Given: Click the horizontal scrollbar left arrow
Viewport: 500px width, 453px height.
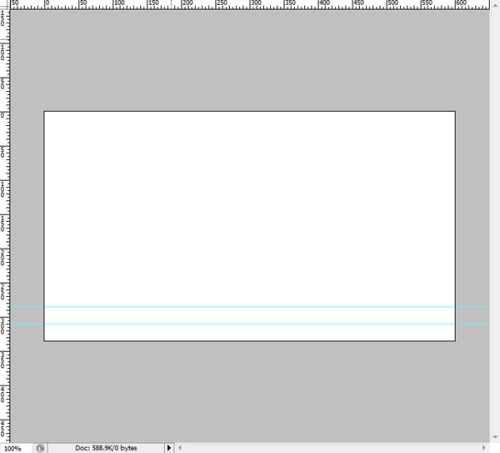Looking at the screenshot, I should click(x=180, y=448).
